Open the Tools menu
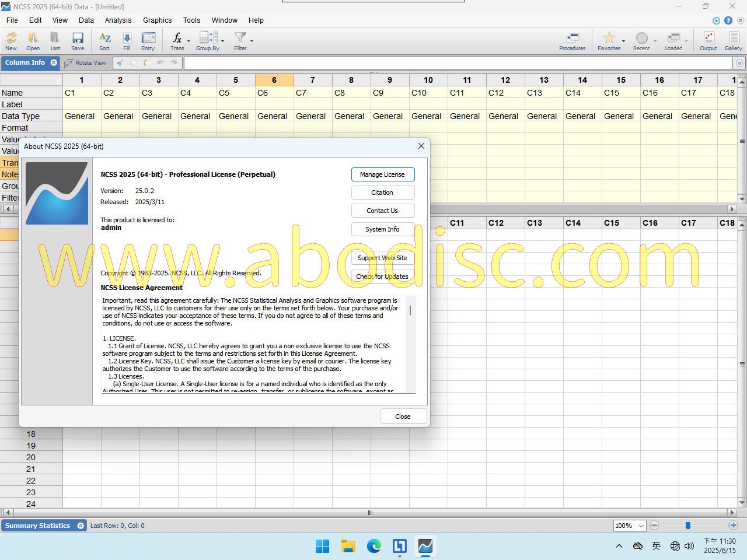Image resolution: width=747 pixels, height=560 pixels. 191,20
